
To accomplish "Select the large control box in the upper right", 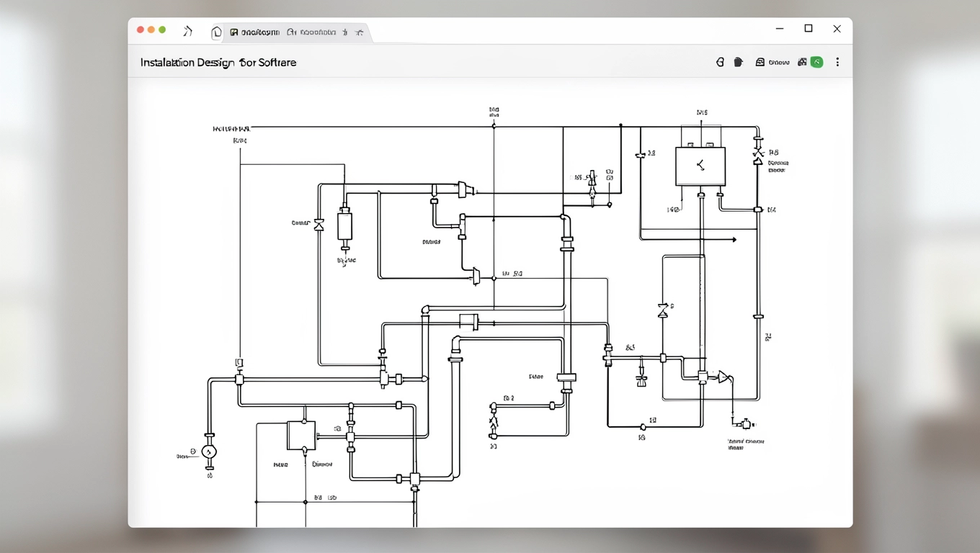I will point(700,166).
